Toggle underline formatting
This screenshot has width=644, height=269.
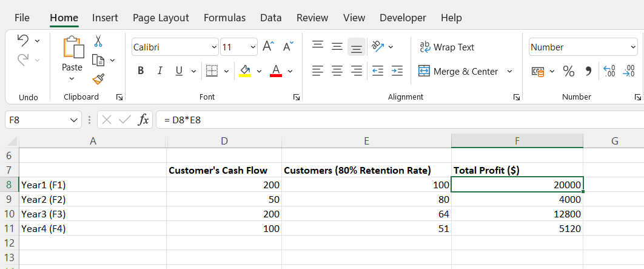pos(179,71)
